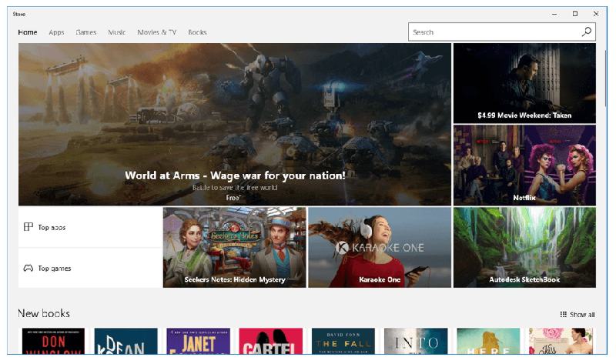Select the Dean Koontz book cover

pyautogui.click(x=126, y=341)
